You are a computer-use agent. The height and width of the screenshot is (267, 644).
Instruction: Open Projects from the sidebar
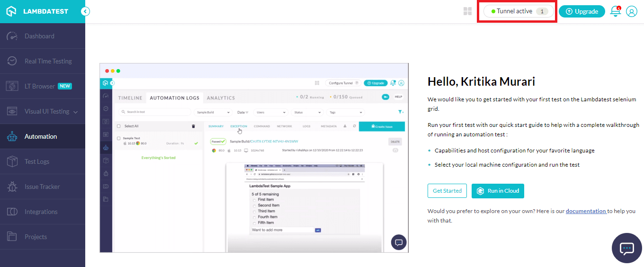[x=43, y=237]
